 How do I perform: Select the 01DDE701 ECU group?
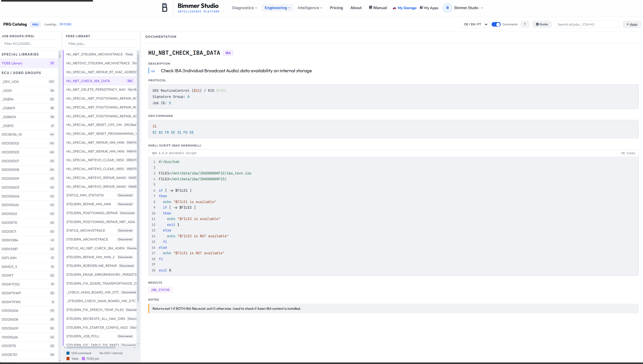coord(29,355)
